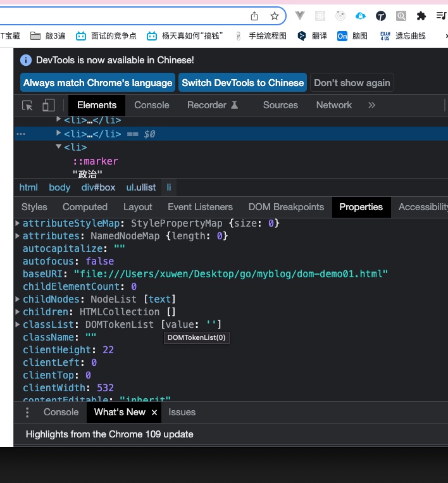Open the Sources panel tab
Image resolution: width=448 pixels, height=483 pixels.
280,105
